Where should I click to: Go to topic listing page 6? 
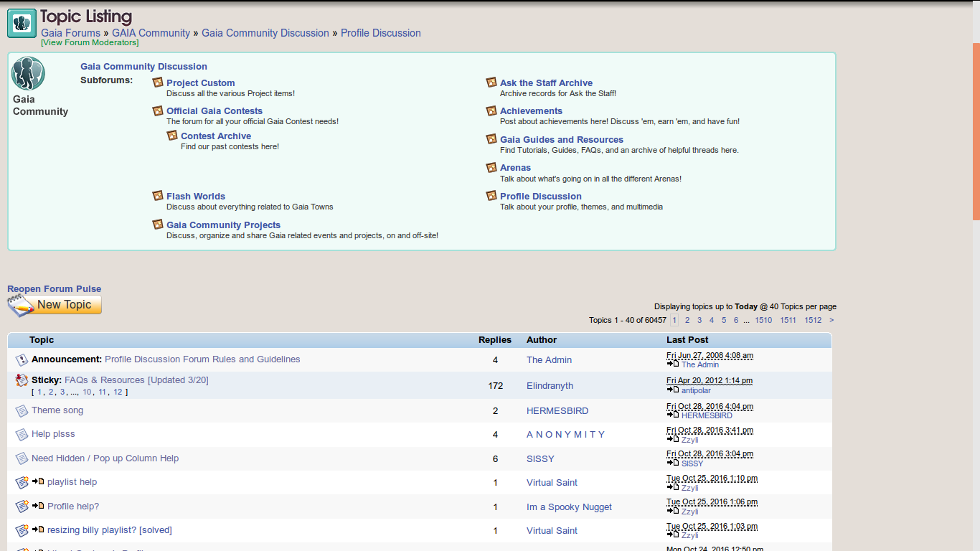pos(736,320)
